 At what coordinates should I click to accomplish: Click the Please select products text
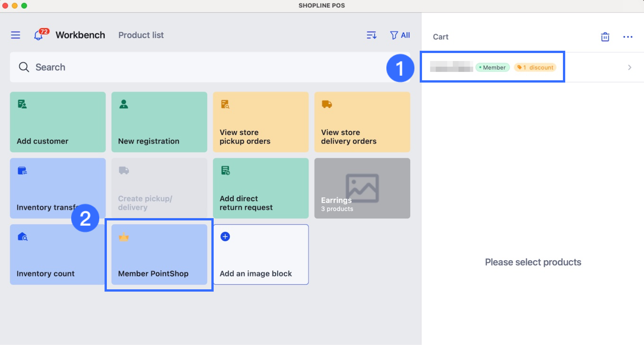pyautogui.click(x=533, y=262)
